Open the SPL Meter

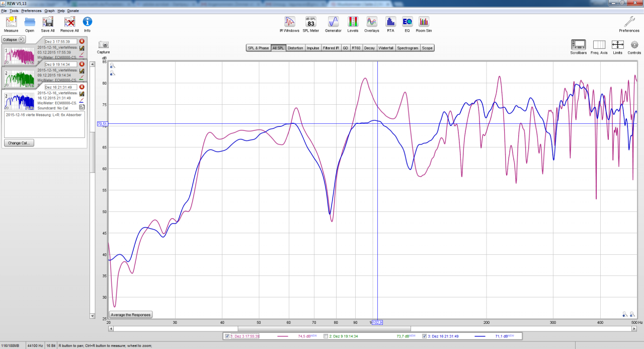coord(311,22)
